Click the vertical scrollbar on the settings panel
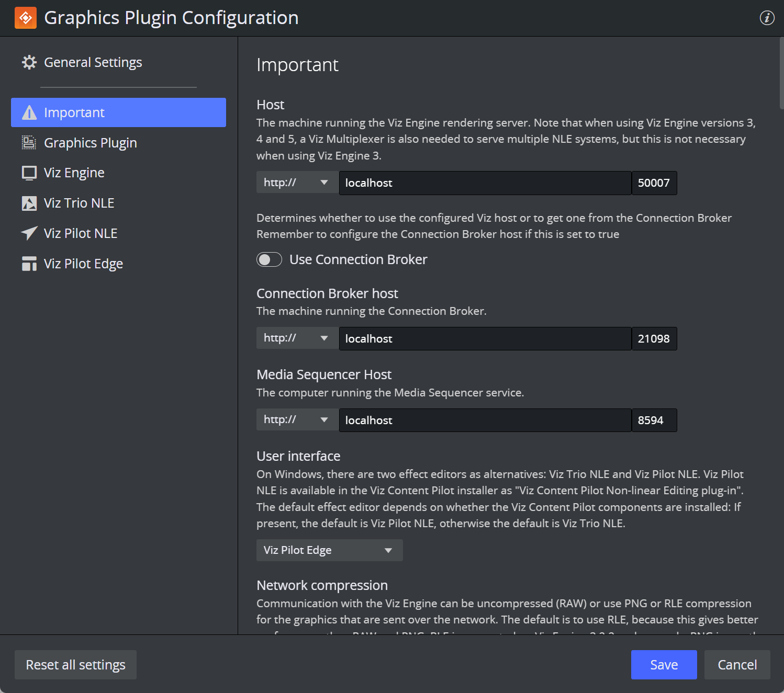 (x=781, y=73)
